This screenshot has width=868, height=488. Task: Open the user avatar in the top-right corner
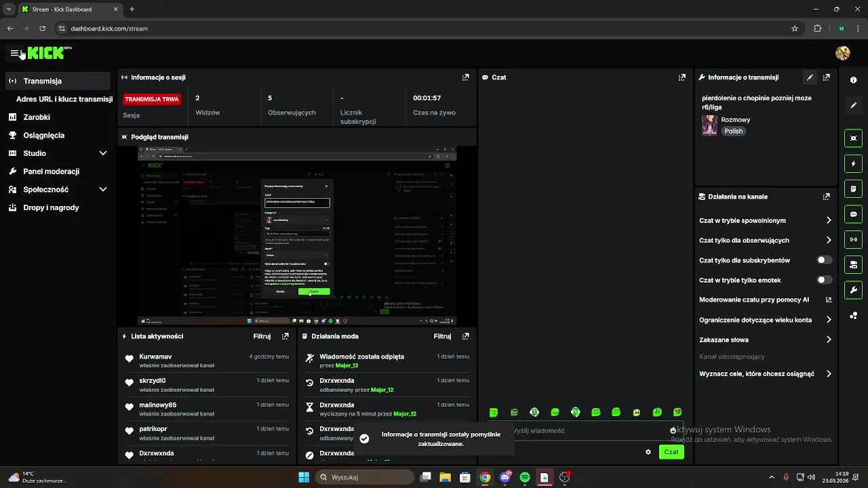(843, 53)
